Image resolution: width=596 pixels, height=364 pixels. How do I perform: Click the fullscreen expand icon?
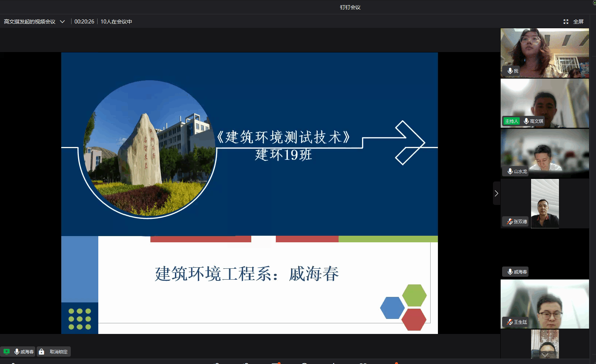(x=566, y=22)
